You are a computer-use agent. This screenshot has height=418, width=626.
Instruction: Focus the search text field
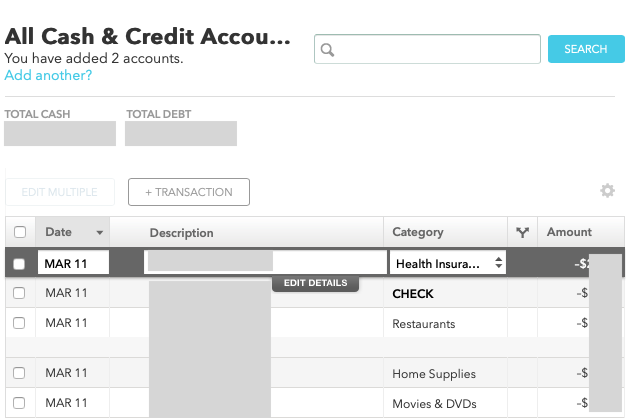440,49
